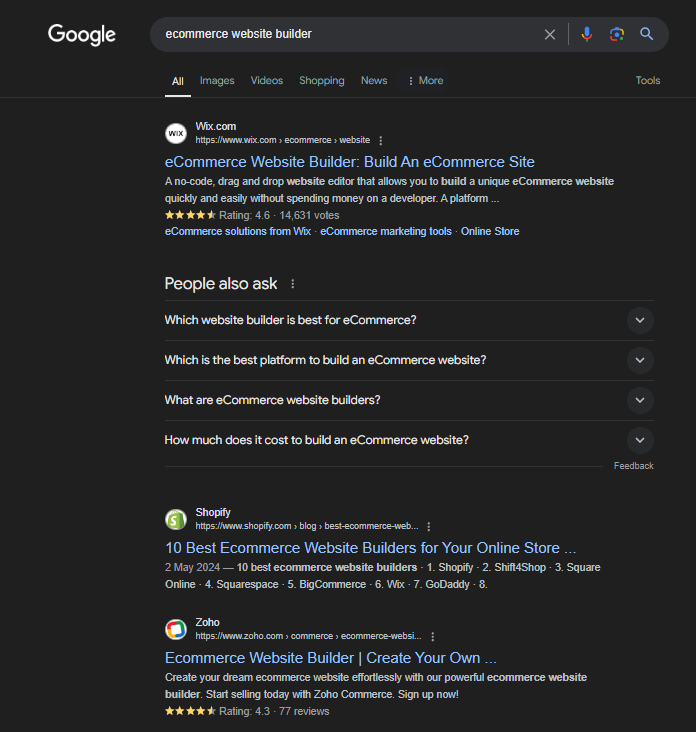Click the 'People also ask' heading
This screenshot has width=696, height=732.
pyautogui.click(x=221, y=284)
